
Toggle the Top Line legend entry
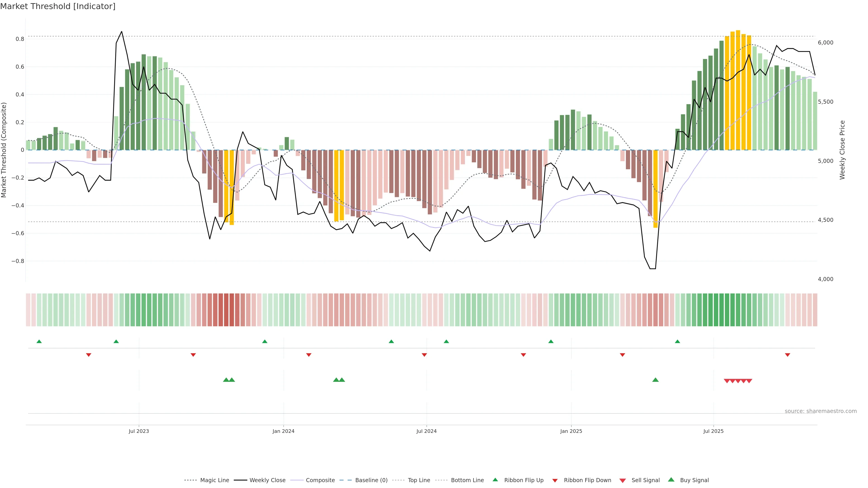click(x=419, y=480)
